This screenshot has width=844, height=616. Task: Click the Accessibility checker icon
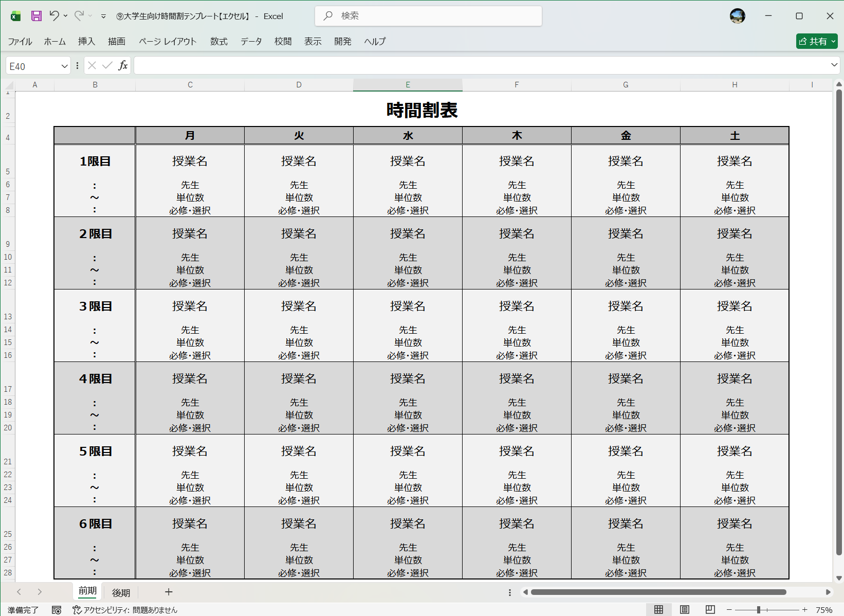point(76,610)
